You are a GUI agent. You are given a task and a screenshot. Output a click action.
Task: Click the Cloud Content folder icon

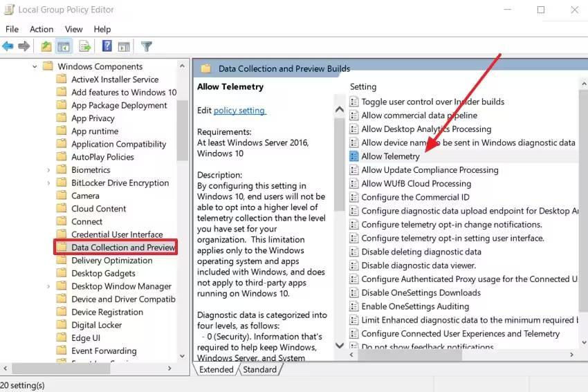pos(61,208)
